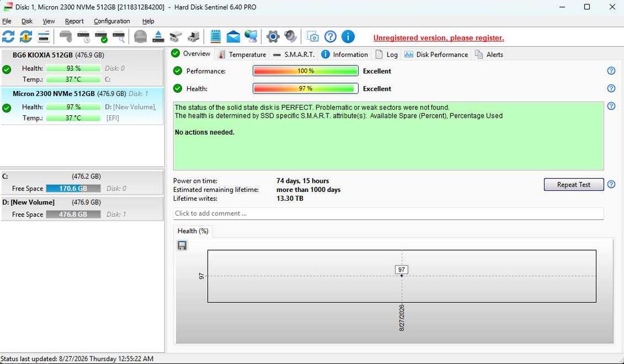This screenshot has width=624, height=364.
Task: Click the 97 data point label in graph
Action: [401, 269]
